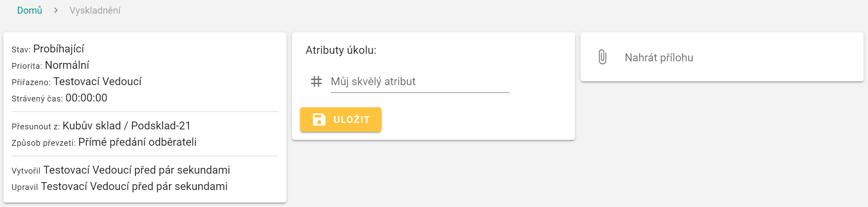Select the Vyskladnění breadcrumb item
Screen dimensions: 868x207
click(95, 11)
